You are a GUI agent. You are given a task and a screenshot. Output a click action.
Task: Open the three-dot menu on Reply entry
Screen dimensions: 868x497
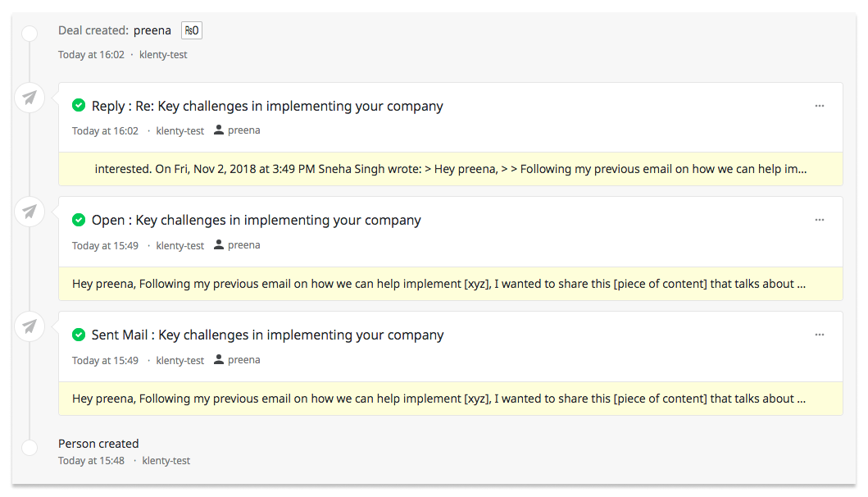coord(819,106)
